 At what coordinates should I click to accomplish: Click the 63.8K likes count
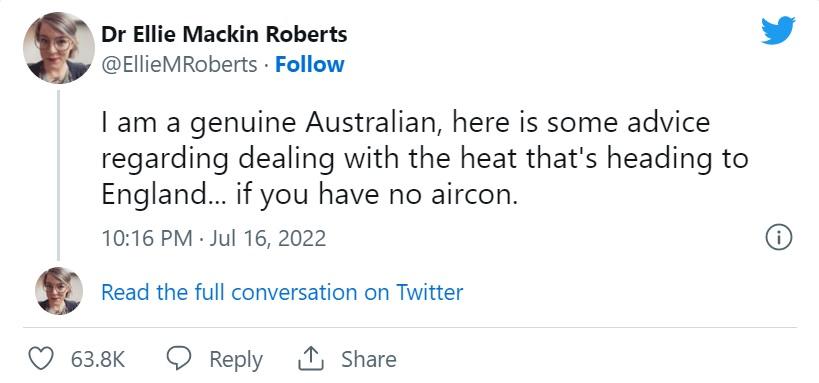point(98,360)
